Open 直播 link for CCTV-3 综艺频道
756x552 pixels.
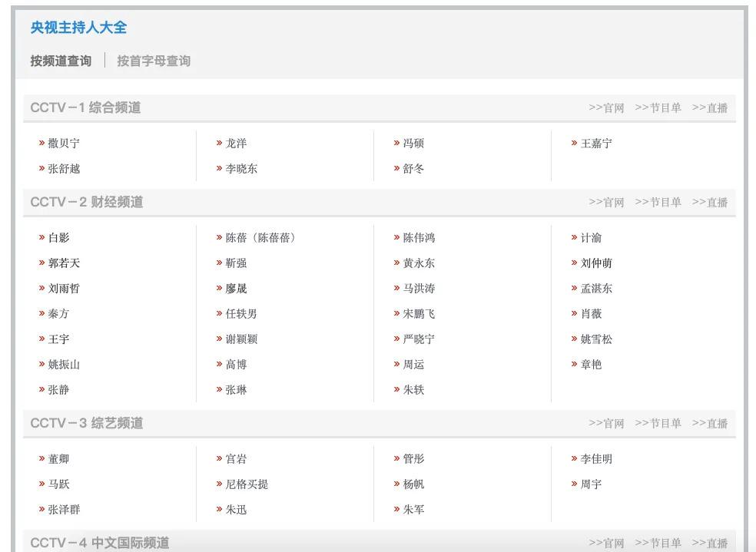[709, 423]
